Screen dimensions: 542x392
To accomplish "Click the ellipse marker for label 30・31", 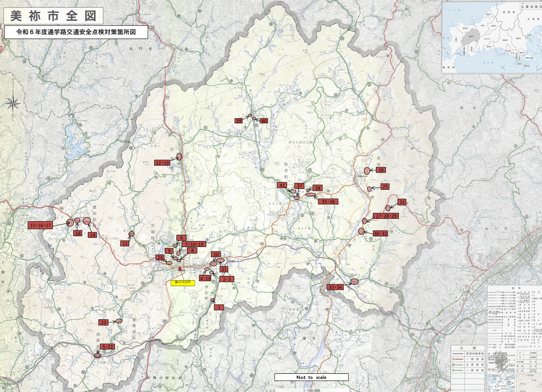I will pos(362,231).
